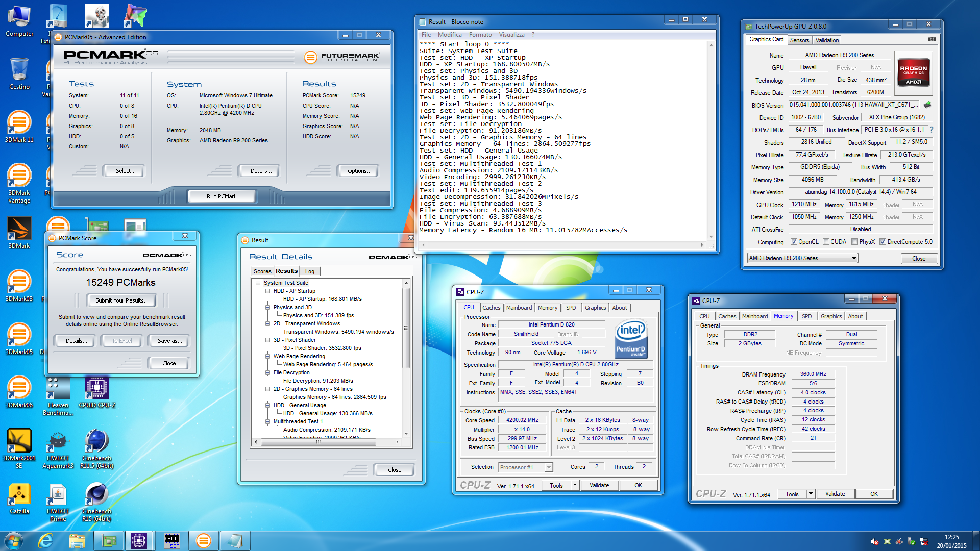Screen dimensions: 980x551
Task: Collapse the 2D - Transparent Windows node
Action: [x=267, y=323]
